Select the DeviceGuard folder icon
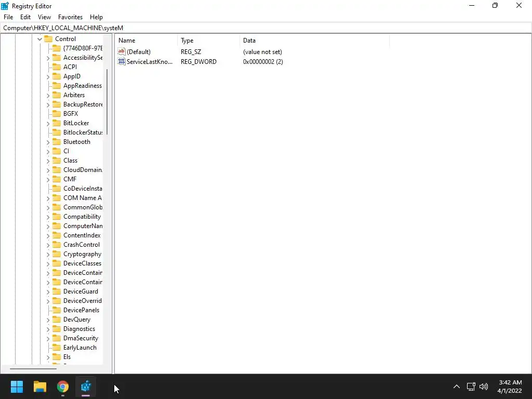The height and width of the screenshot is (399, 532). [x=57, y=291]
